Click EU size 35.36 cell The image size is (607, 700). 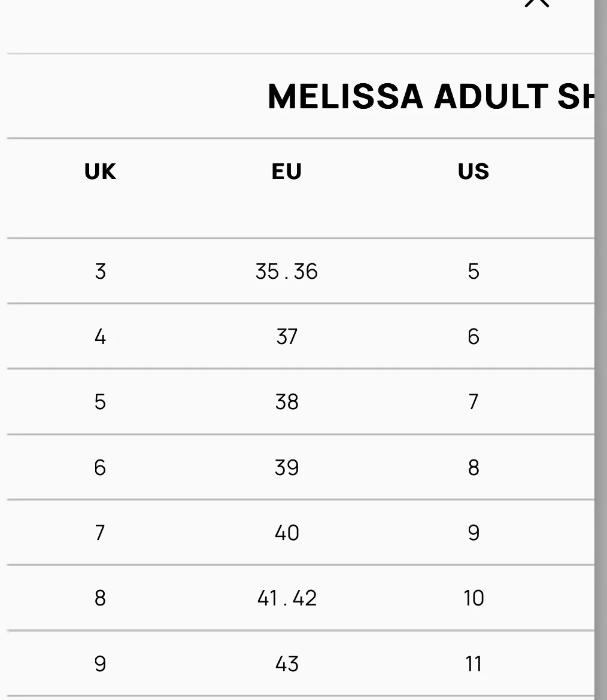point(287,272)
